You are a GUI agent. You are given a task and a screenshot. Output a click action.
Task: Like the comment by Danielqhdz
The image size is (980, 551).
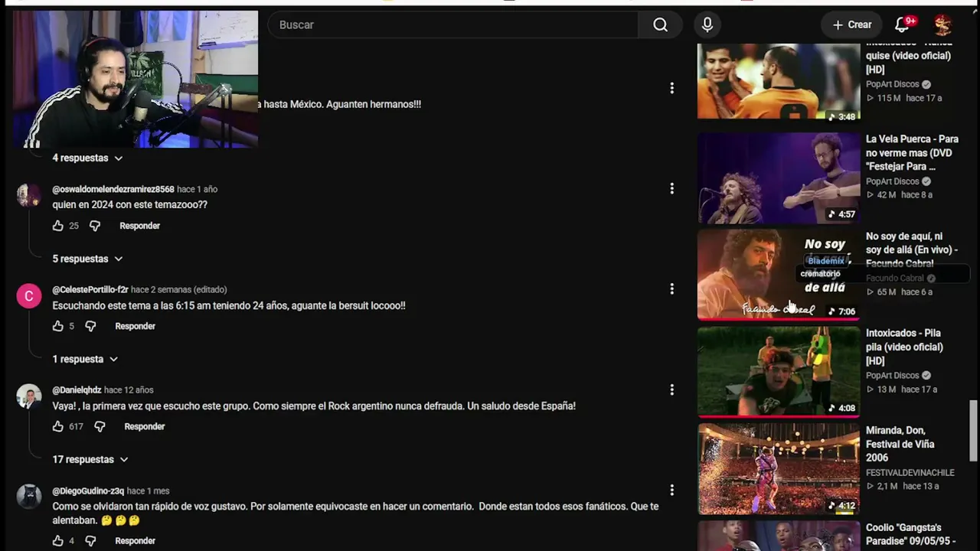click(57, 426)
